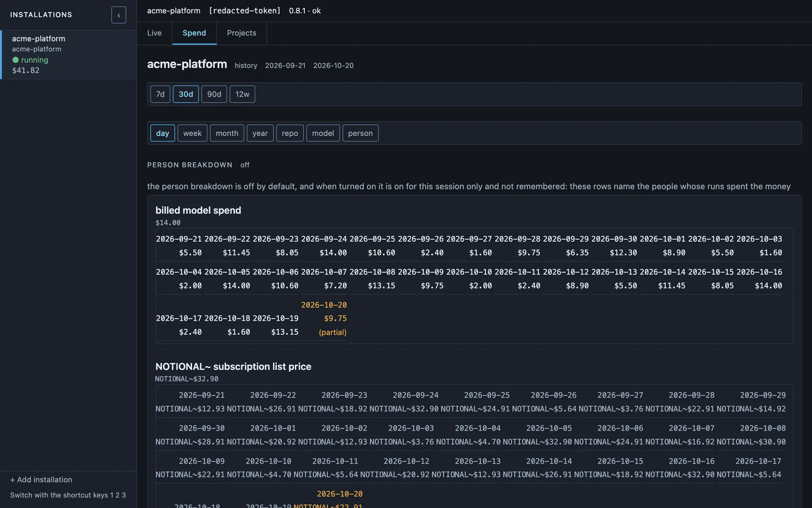
Task: Group spend by repo
Action: (290, 133)
